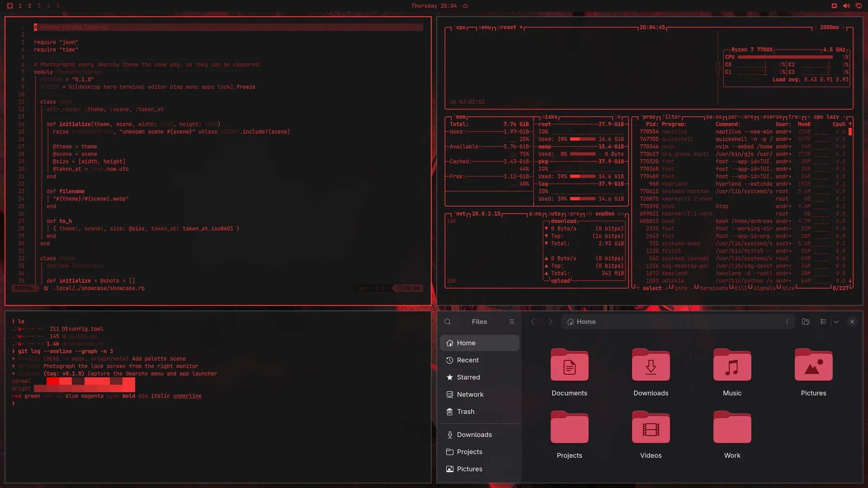The image size is (868, 488).
Task: Select Starred in Files sidebar
Action: pos(479,377)
